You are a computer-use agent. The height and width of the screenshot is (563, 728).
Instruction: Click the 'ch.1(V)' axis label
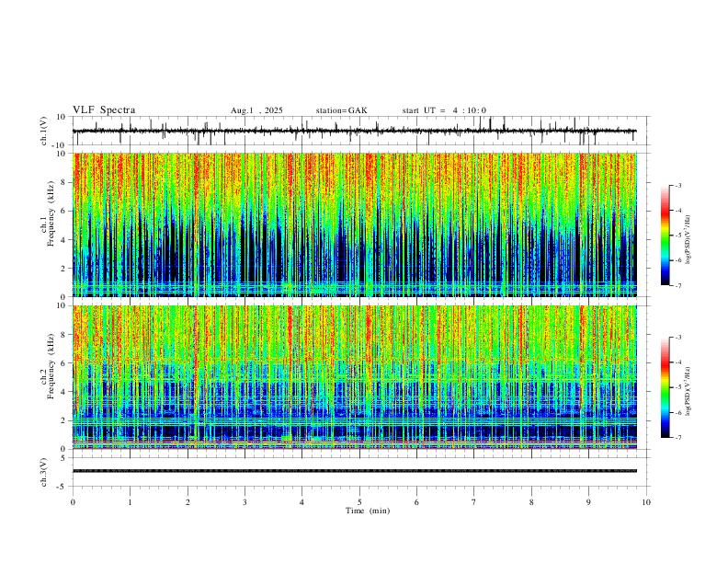click(x=44, y=131)
